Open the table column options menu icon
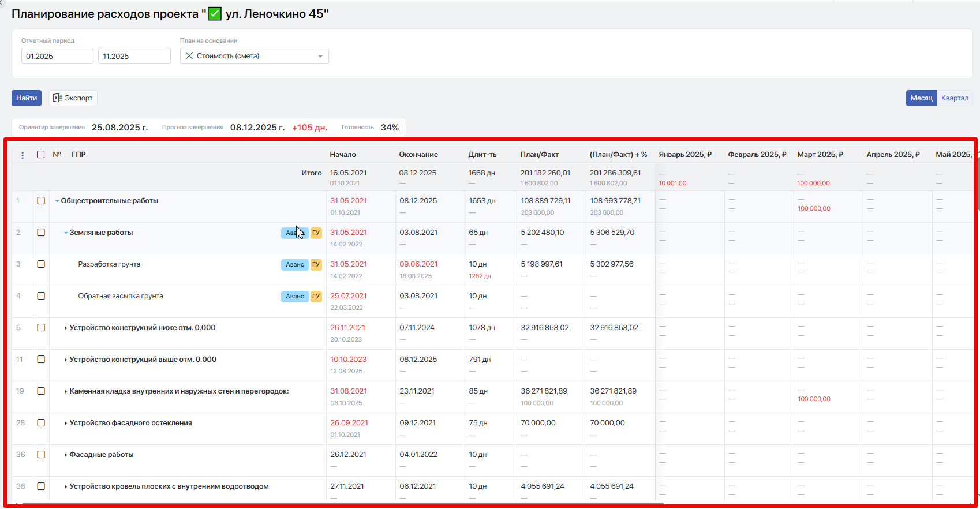 (x=23, y=155)
